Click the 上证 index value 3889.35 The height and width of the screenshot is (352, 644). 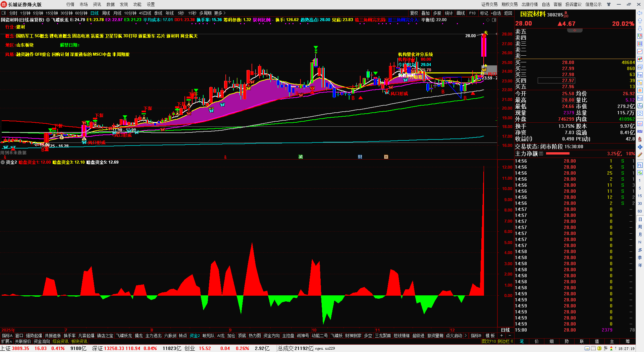click(20, 348)
